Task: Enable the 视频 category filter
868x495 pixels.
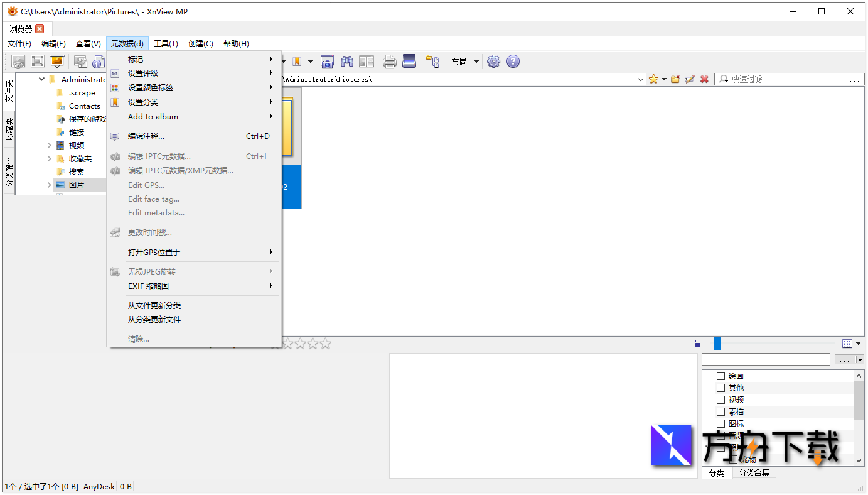Action: [x=719, y=400]
